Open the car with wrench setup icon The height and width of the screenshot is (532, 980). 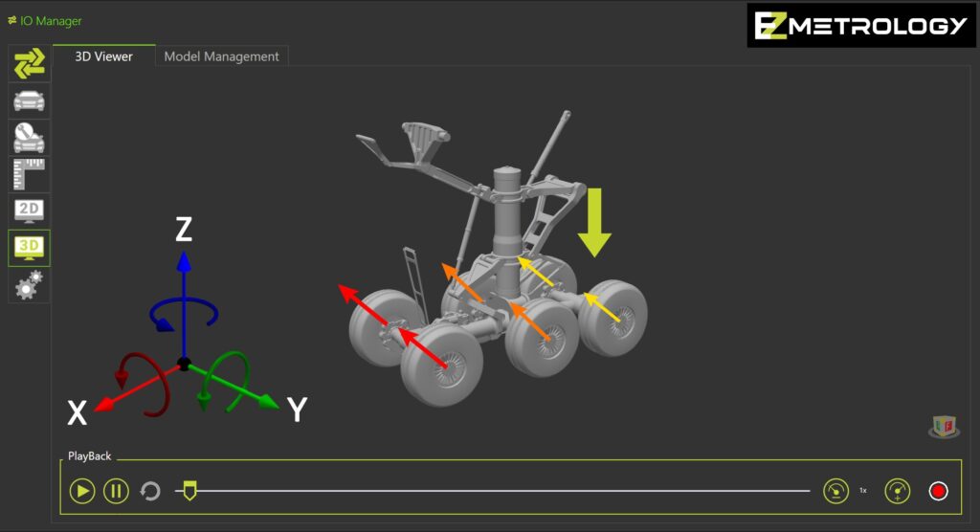tap(29, 138)
